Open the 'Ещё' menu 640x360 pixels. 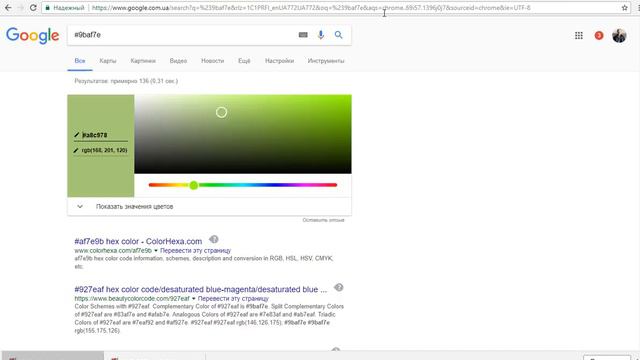coord(244,61)
